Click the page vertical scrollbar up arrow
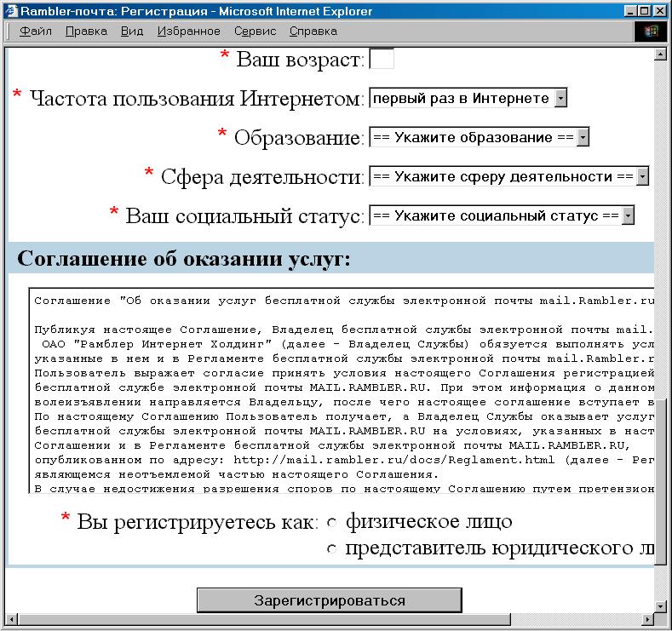Screen dimensions: 672x631 point(660,54)
